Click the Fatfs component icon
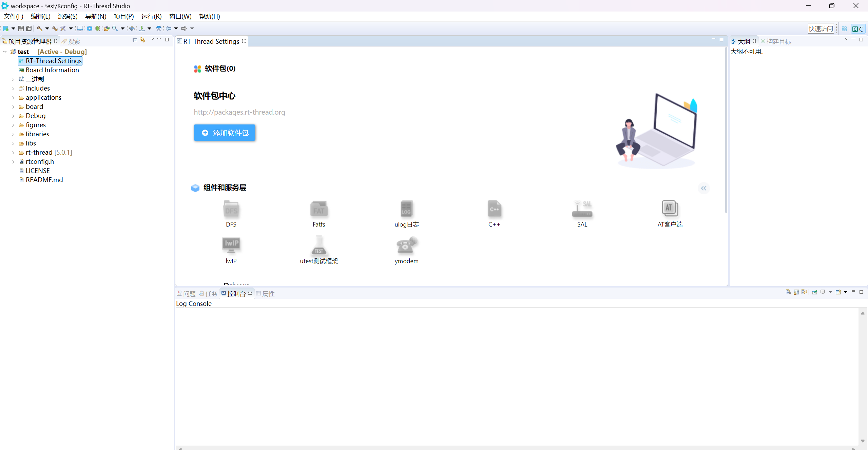The width and height of the screenshot is (868, 450). [x=319, y=209]
